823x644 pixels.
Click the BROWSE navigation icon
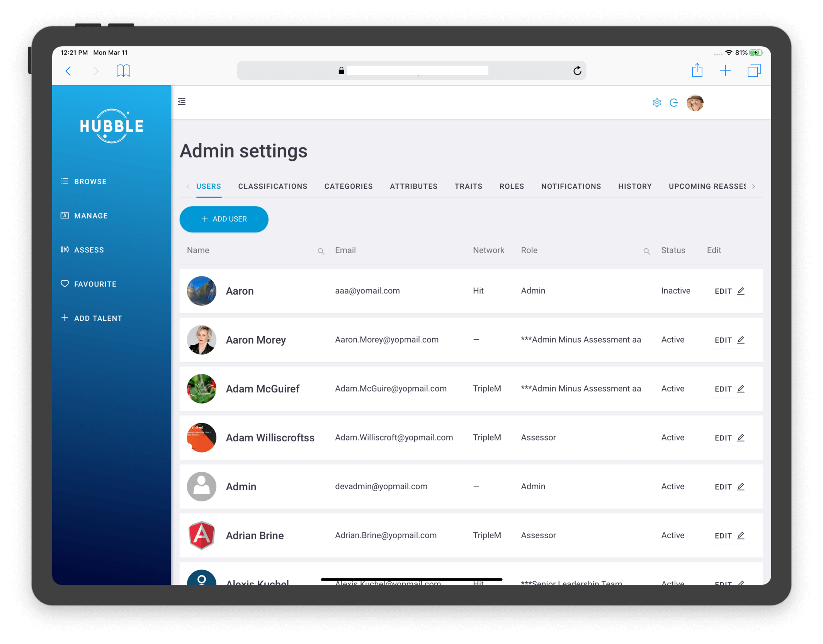tap(63, 181)
